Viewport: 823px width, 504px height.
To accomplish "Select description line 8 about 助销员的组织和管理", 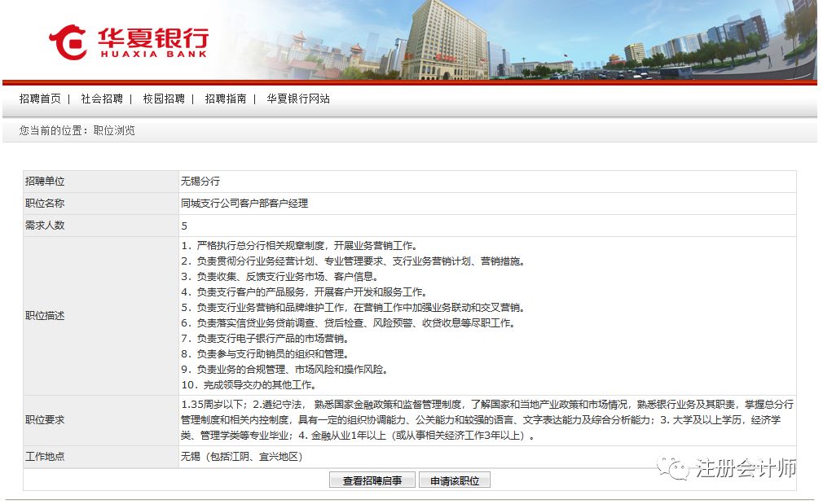I will click(x=265, y=354).
